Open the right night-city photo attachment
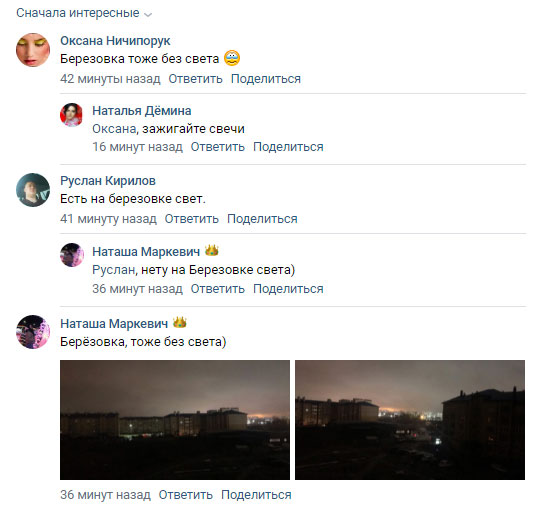Viewport: 542px width, 512px height. pos(410,420)
